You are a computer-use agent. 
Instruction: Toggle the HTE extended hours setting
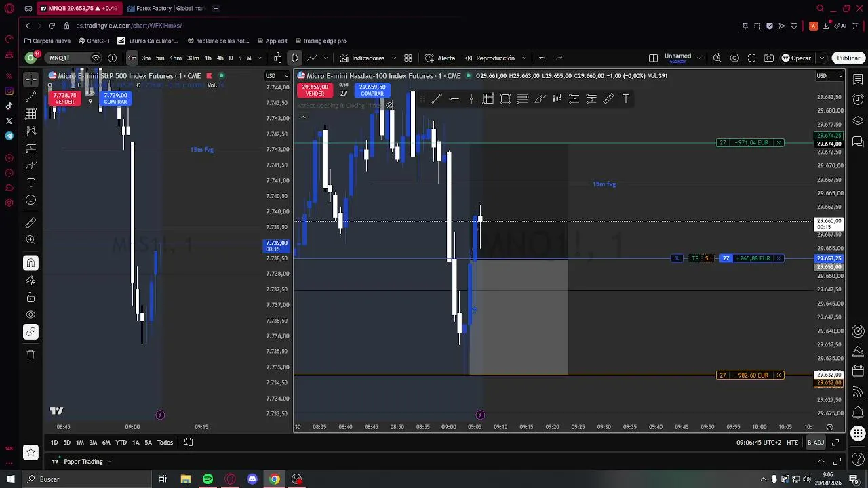pyautogui.click(x=792, y=443)
